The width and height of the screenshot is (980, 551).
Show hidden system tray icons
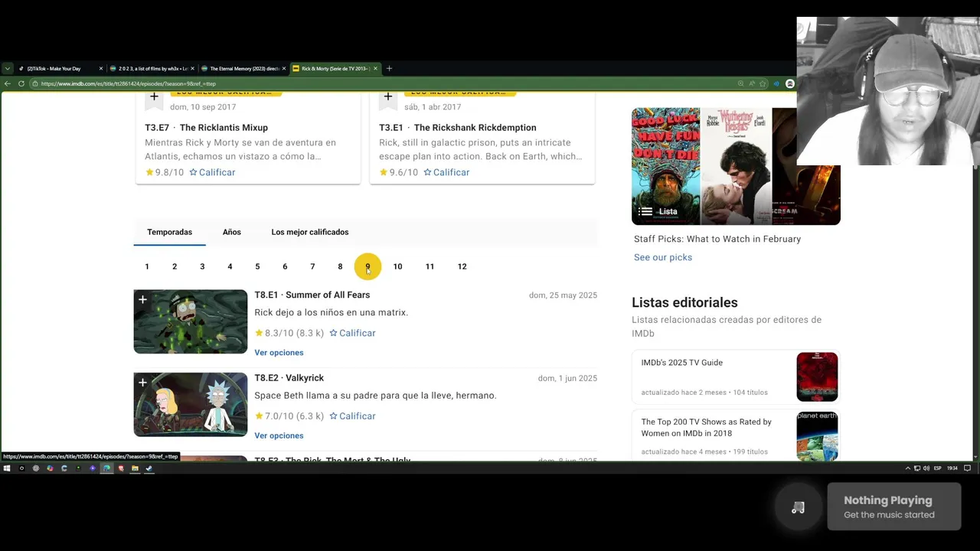pyautogui.click(x=908, y=468)
